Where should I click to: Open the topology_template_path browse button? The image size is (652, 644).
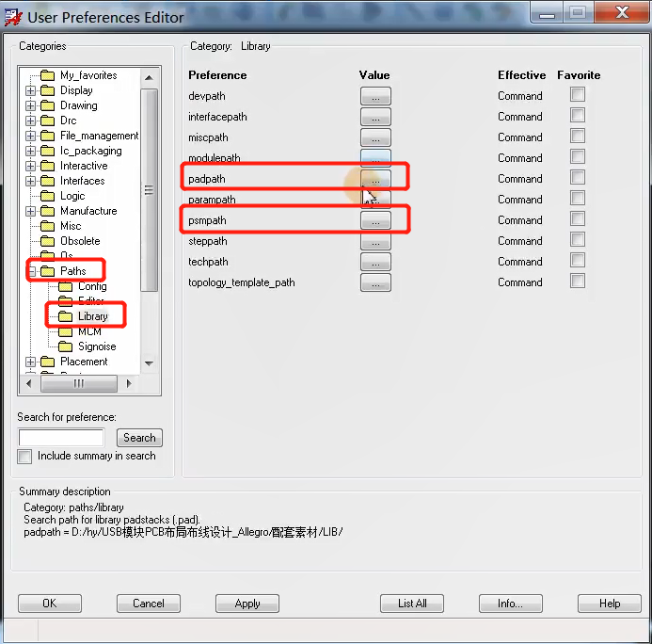tap(374, 282)
